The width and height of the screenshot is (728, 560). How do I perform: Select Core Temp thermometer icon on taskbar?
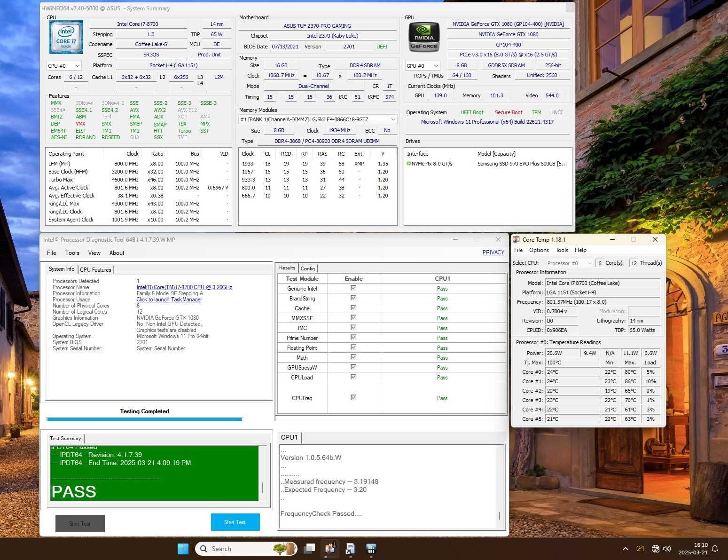(330, 549)
